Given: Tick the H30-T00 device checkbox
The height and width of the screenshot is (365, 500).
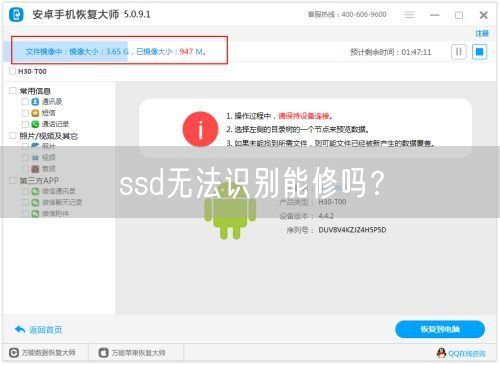Looking at the screenshot, I should click(x=13, y=71).
